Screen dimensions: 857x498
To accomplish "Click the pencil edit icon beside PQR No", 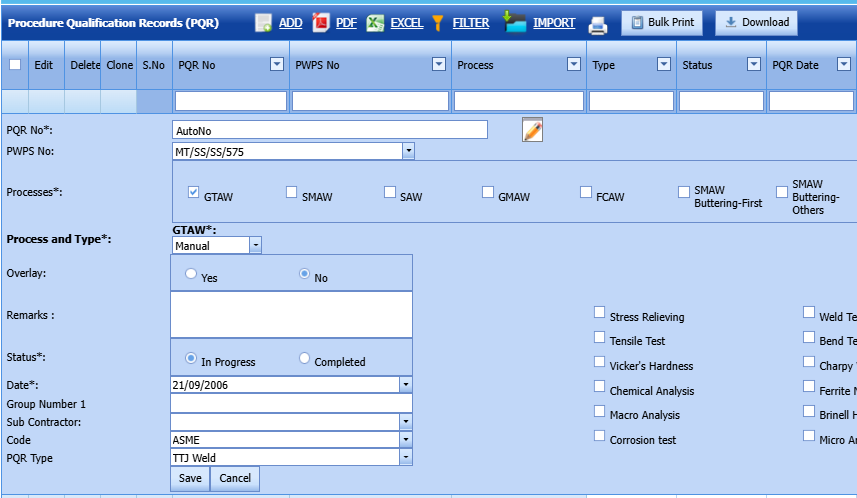I will point(532,130).
